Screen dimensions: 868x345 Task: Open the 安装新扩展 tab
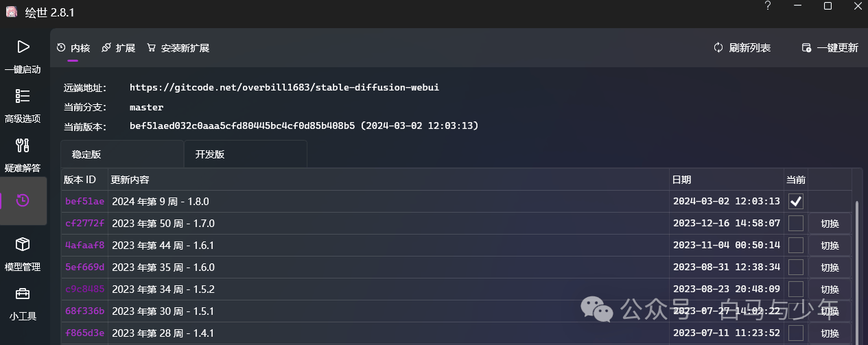[178, 48]
